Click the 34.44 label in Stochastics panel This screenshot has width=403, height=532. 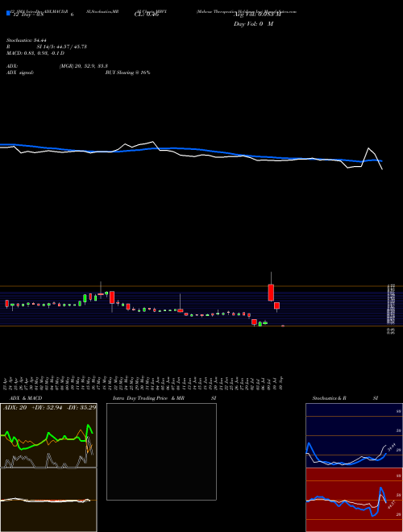click(392, 447)
